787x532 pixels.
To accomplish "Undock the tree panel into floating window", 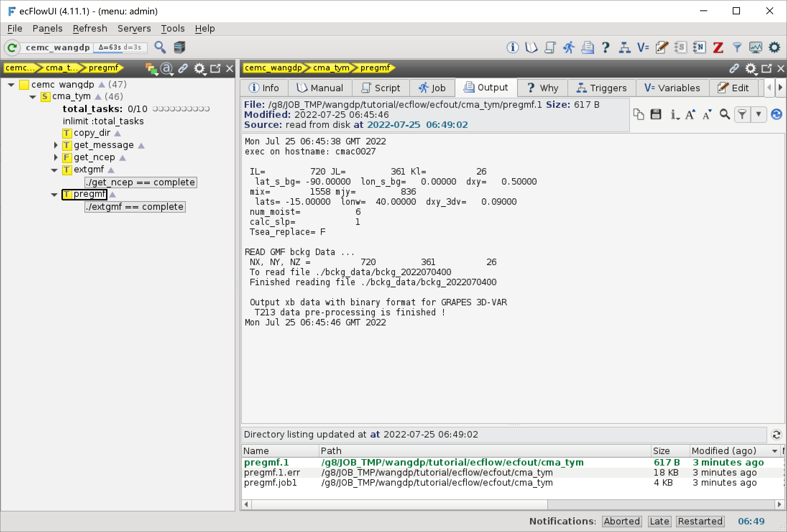I will 215,68.
